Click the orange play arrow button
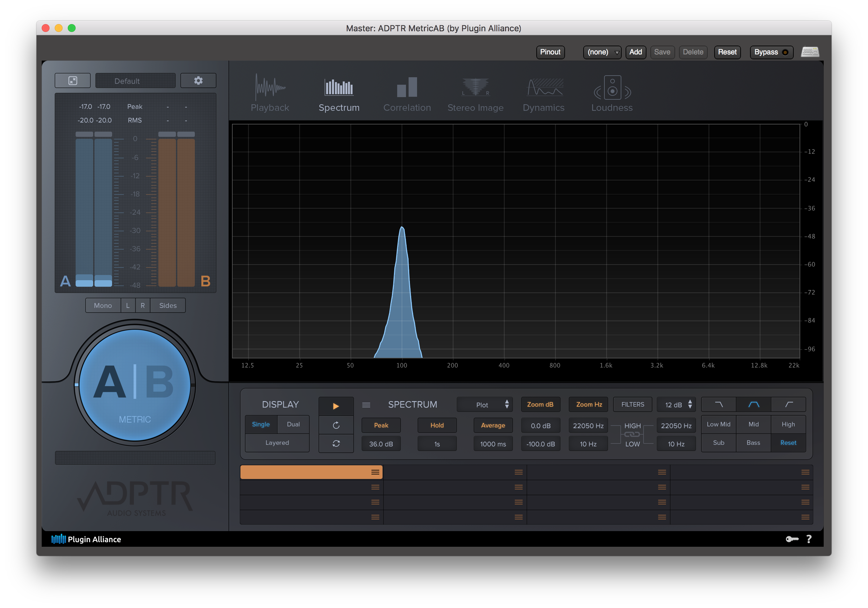Image resolution: width=868 pixels, height=608 pixels. [336, 406]
